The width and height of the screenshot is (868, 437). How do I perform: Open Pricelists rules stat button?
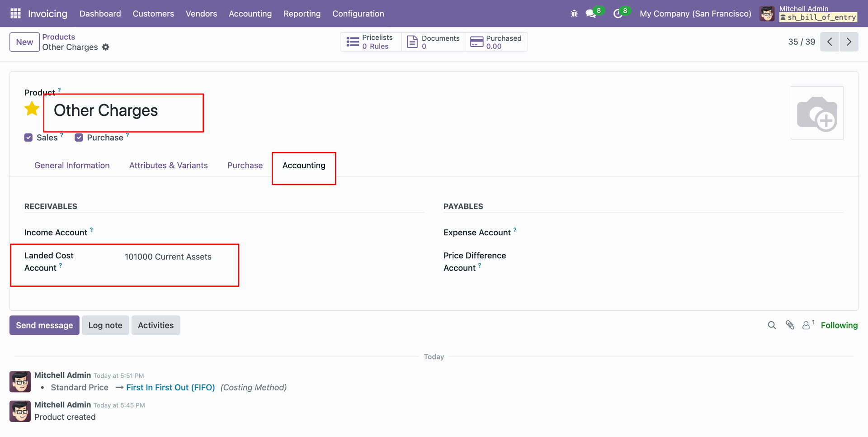[x=371, y=42]
